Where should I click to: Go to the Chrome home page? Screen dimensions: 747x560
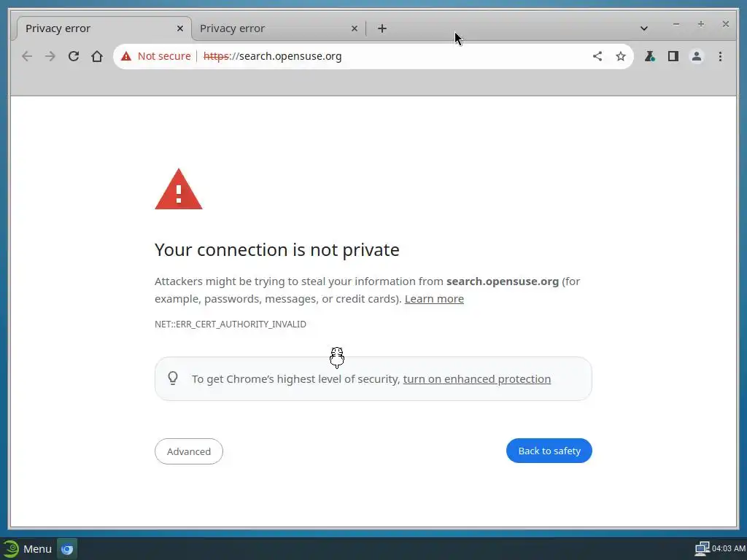tap(97, 56)
